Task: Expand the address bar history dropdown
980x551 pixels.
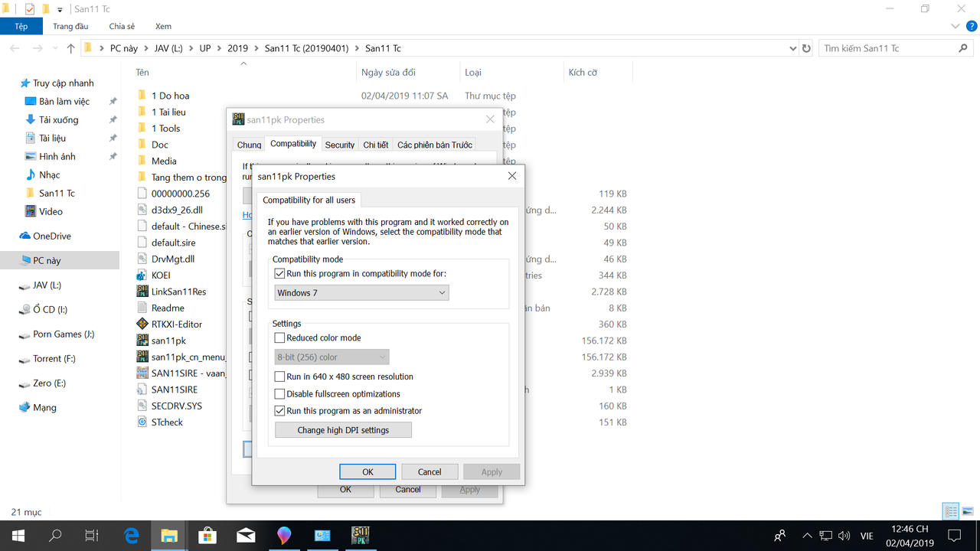Action: pyautogui.click(x=792, y=48)
